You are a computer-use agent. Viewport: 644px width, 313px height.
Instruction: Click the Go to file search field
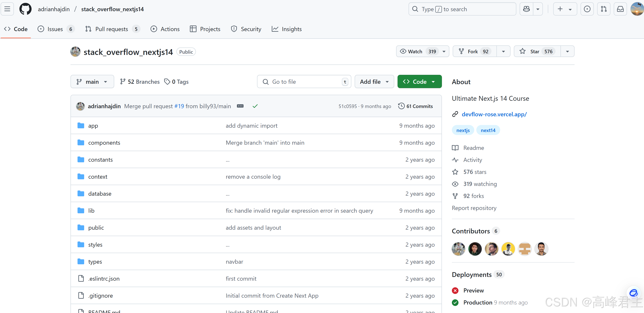click(x=304, y=81)
